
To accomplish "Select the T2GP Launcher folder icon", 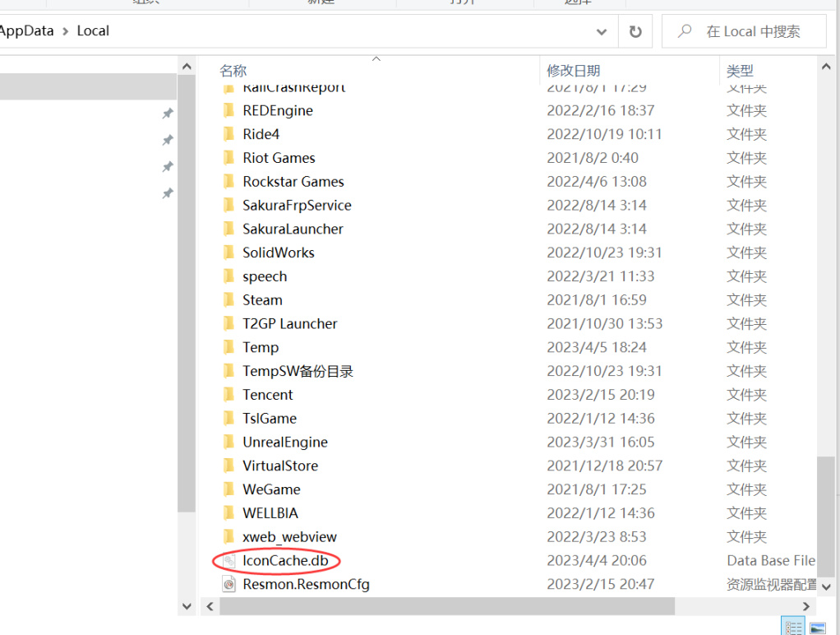I will [228, 323].
